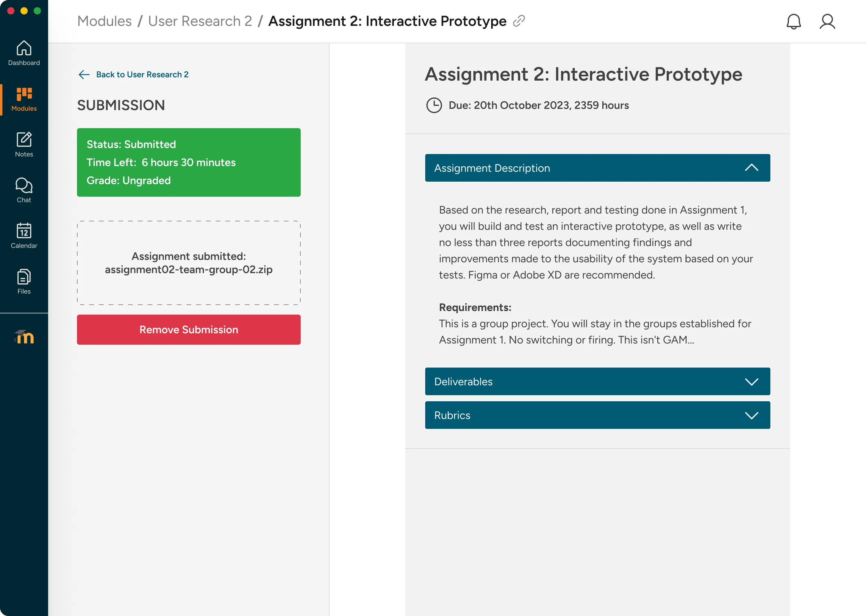Click the SUBMISSION heading

pos(121,105)
